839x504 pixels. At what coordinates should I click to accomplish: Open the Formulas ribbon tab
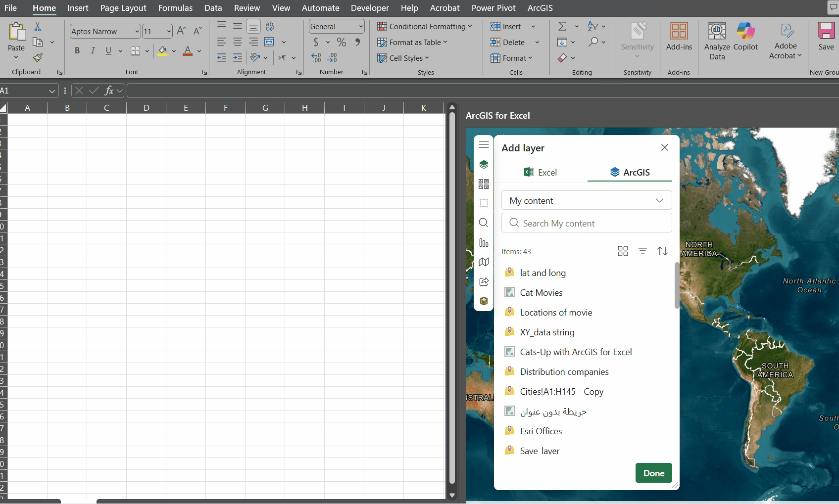175,8
